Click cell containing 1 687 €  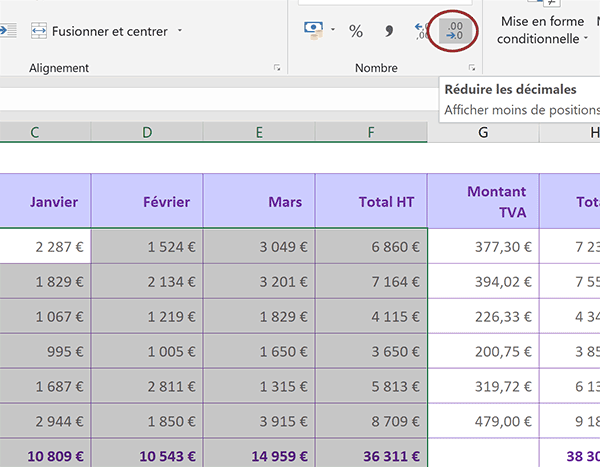[x=45, y=386]
